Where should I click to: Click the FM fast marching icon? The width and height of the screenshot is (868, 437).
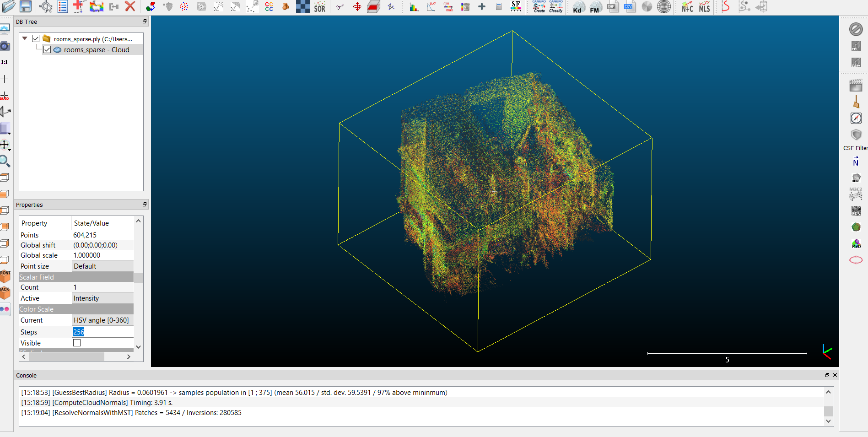595,6
